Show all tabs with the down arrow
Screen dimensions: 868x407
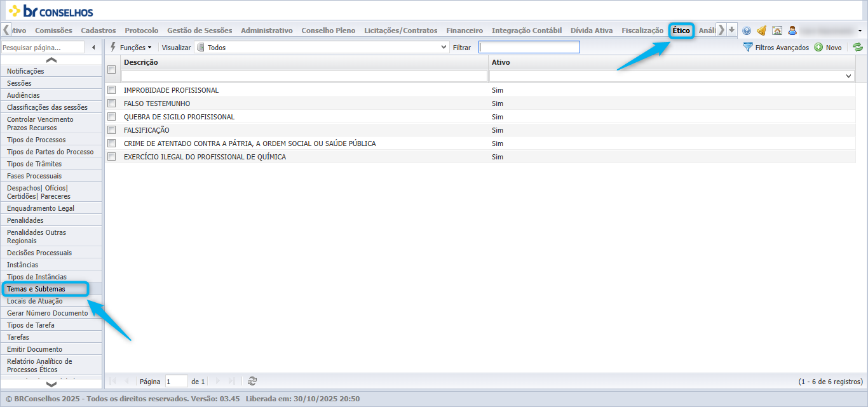pos(732,30)
